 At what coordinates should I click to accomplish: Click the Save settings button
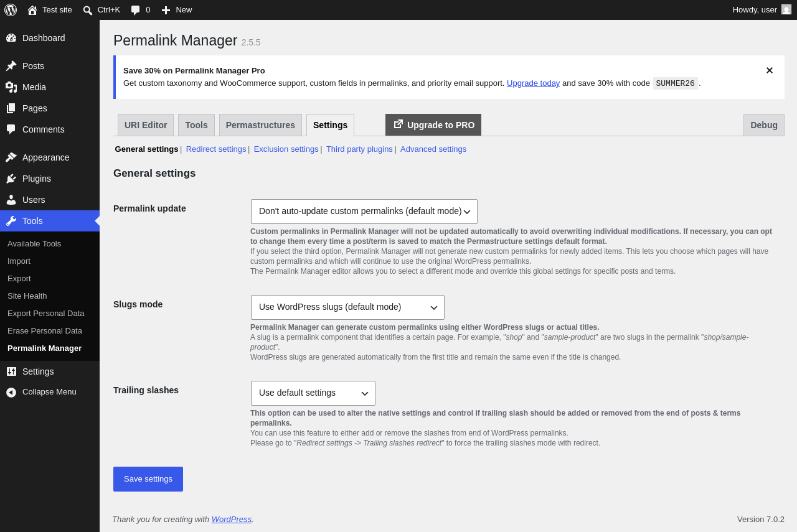148,479
